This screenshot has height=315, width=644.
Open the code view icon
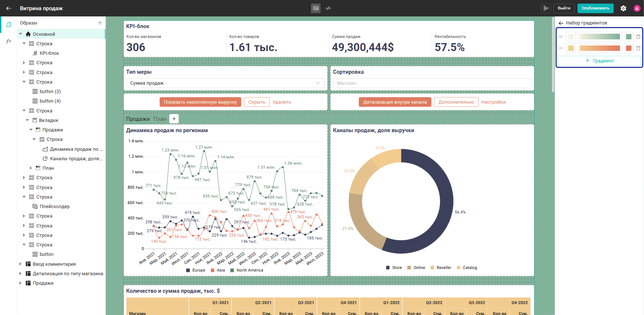click(x=328, y=8)
